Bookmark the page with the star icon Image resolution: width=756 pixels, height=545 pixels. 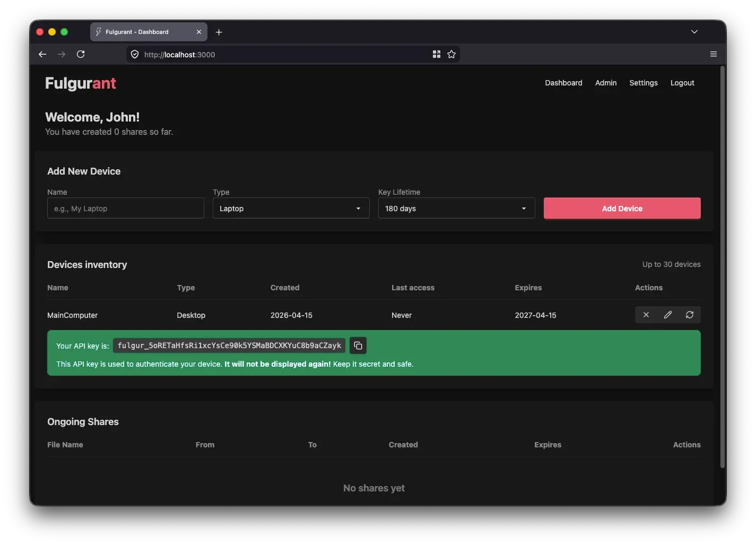tap(451, 54)
